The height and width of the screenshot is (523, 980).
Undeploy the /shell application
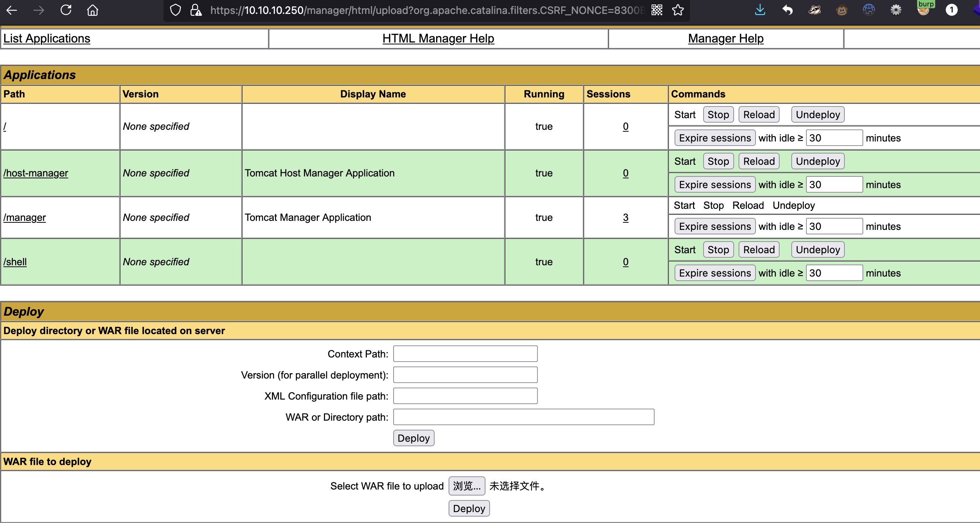click(x=817, y=250)
